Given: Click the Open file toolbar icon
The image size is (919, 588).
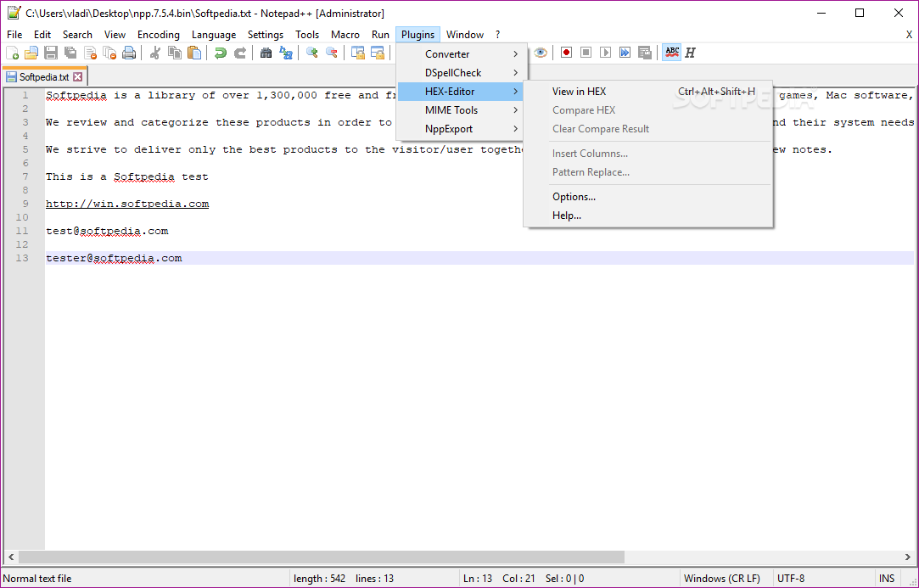Looking at the screenshot, I should coord(31,53).
